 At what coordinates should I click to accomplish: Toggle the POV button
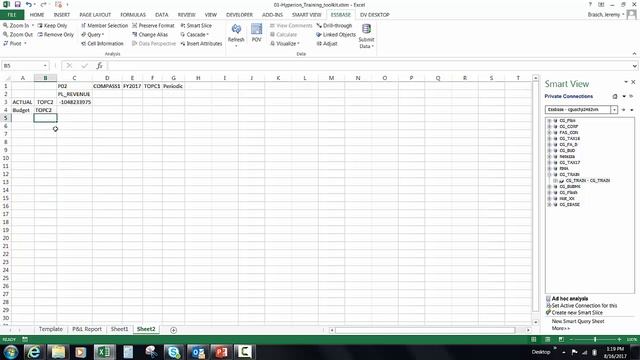(x=256, y=33)
